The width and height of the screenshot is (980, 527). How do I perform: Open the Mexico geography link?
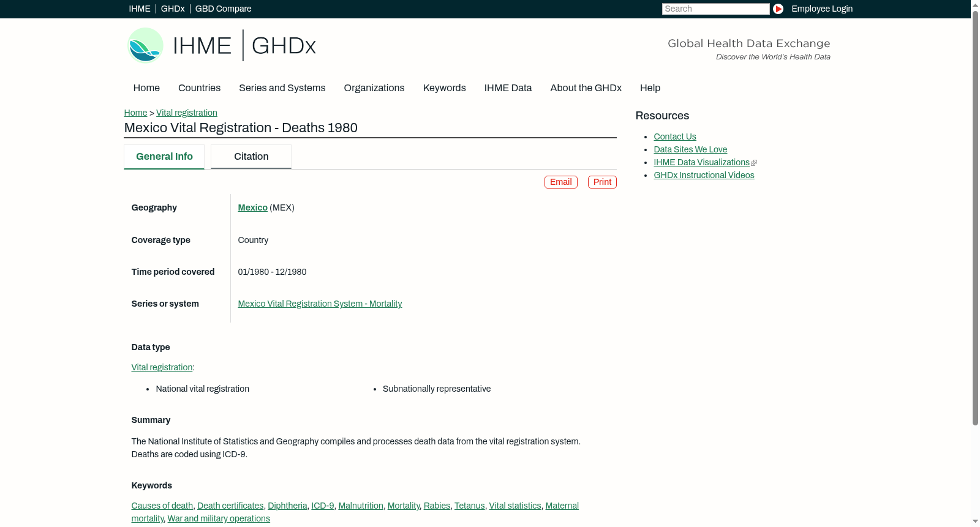pyautogui.click(x=253, y=207)
